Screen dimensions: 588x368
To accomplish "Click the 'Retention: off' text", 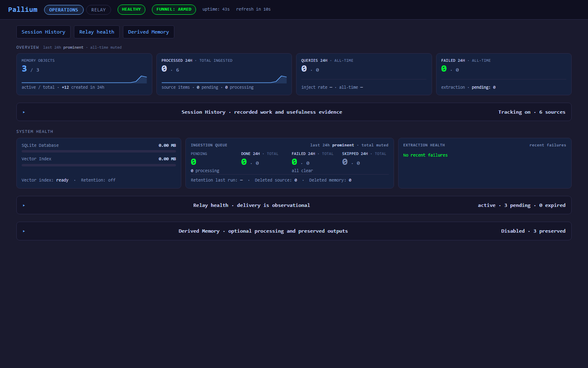I will tap(98, 180).
